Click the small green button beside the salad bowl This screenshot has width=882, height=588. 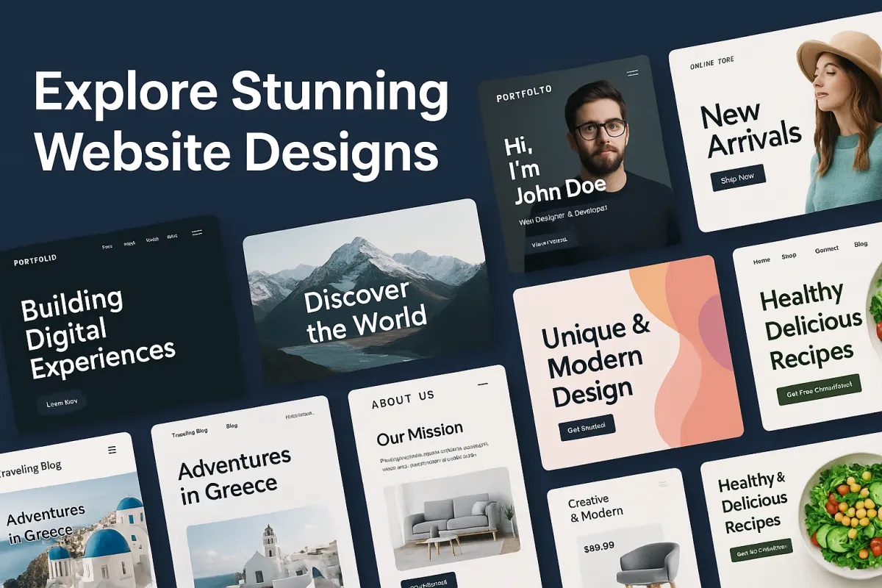761,551
